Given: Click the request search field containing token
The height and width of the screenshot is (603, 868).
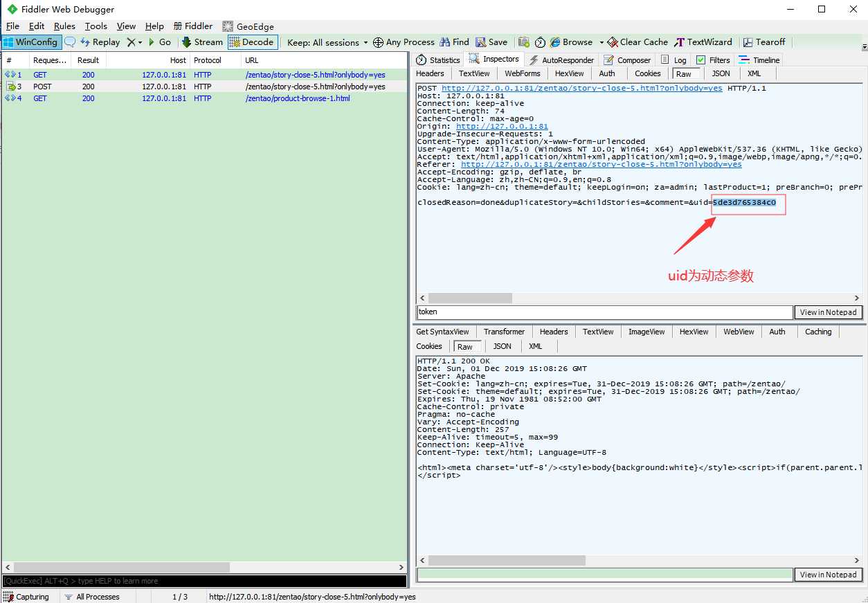Looking at the screenshot, I should 604,312.
